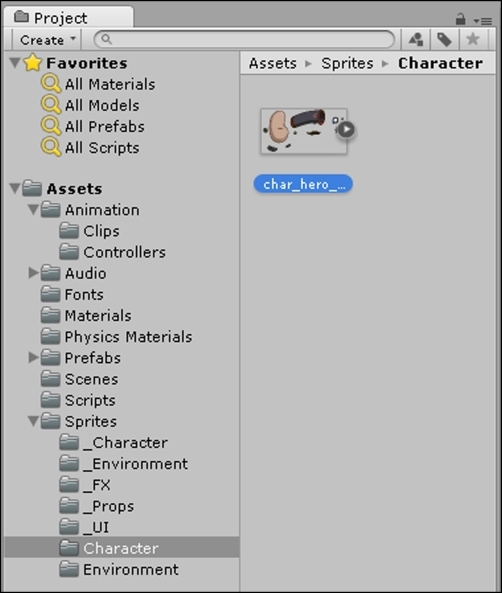Open the Project panel options menu icon
502x593 pixels.
(483, 21)
